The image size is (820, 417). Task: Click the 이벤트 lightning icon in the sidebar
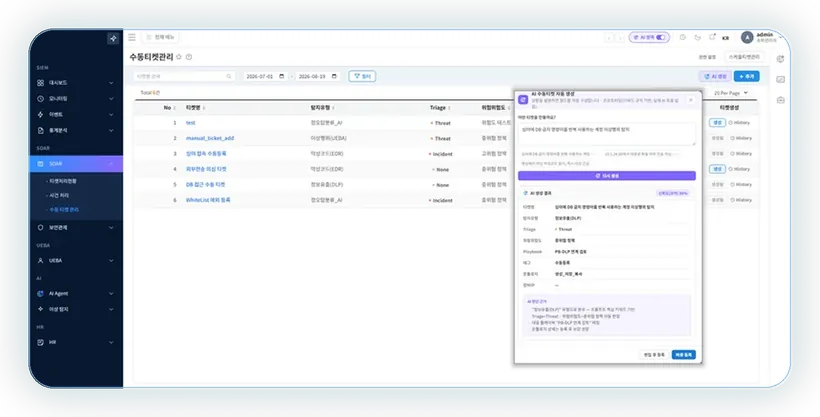[x=40, y=114]
